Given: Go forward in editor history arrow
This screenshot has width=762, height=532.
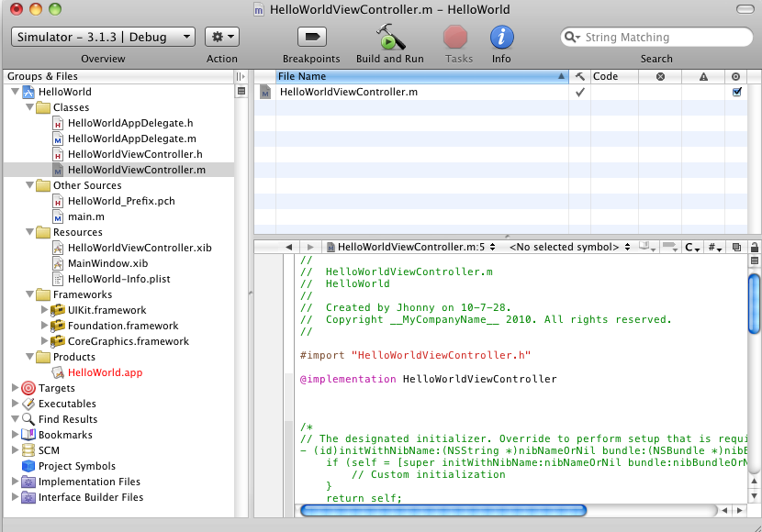Looking at the screenshot, I should (x=310, y=247).
